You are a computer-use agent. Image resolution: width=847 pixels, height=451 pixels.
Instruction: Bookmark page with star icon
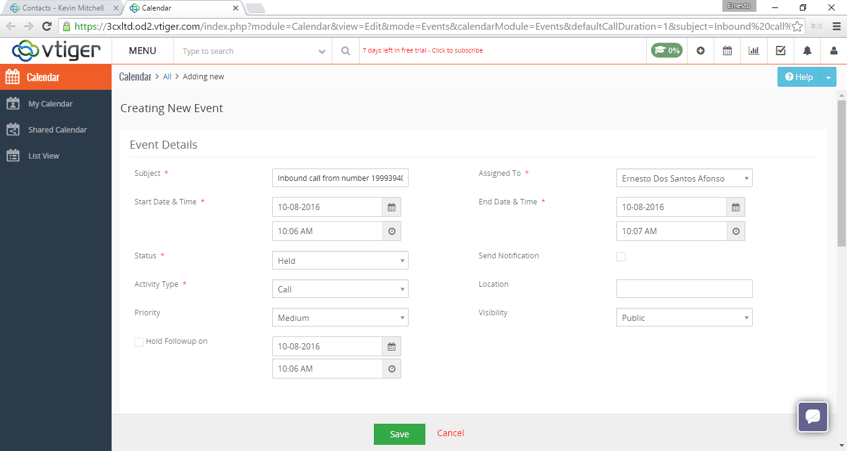797,26
